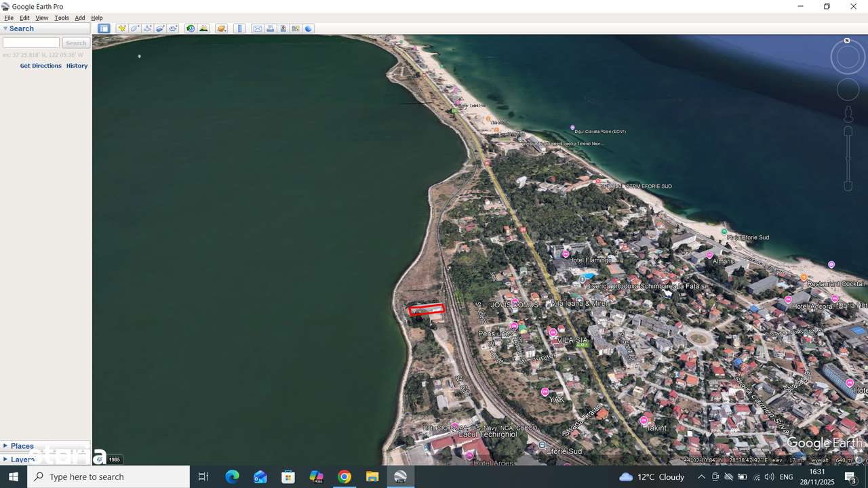Click the 1985 historical imagery time slider
868x488 pixels.
click(115, 460)
